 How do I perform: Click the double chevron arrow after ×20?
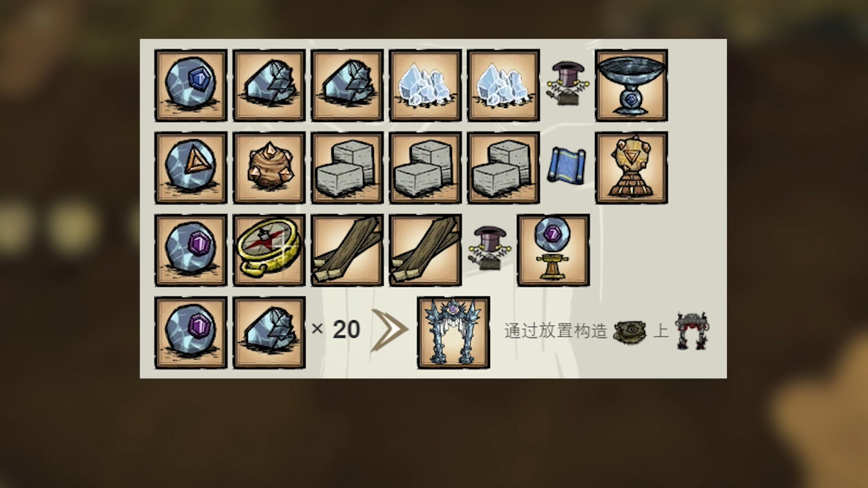(390, 331)
